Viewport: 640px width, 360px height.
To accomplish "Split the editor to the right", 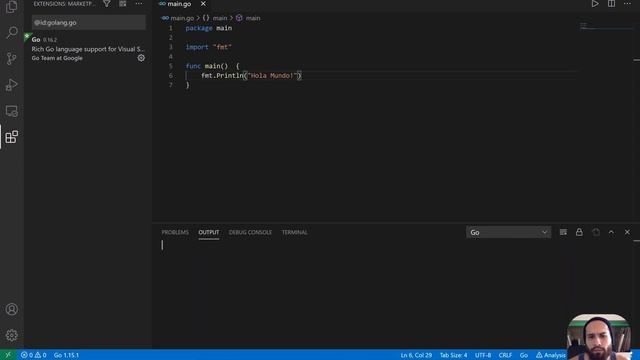I will tap(611, 4).
